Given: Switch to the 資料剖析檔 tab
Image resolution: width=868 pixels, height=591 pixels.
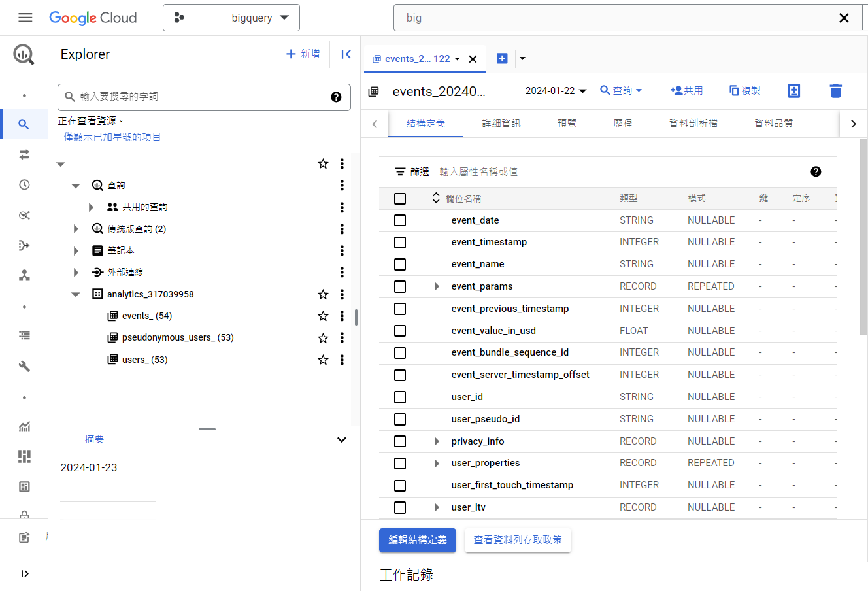Looking at the screenshot, I should pos(693,123).
